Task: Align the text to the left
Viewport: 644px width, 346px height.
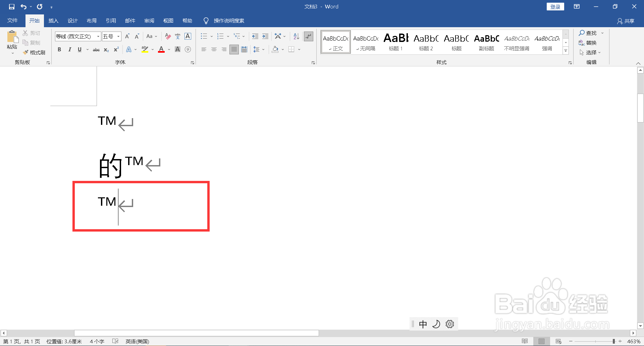Action: (x=204, y=49)
